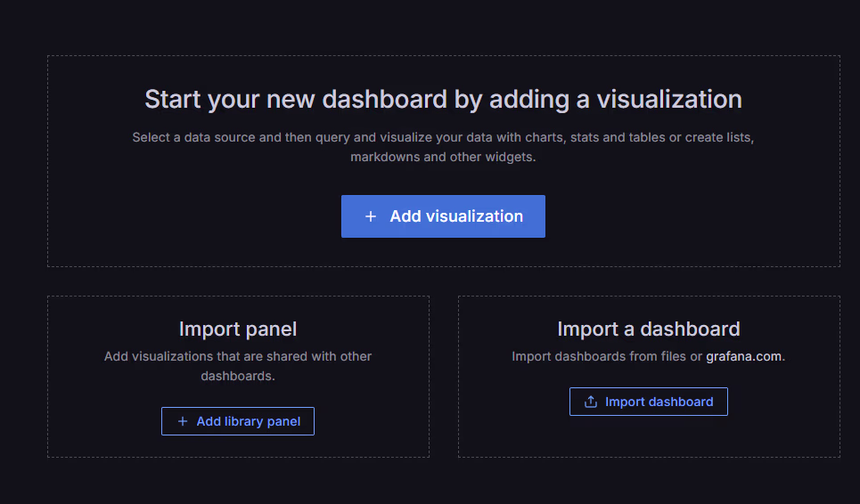Select the 'Import a dashboard' heading
Image resolution: width=860 pixels, height=504 pixels.
click(648, 329)
